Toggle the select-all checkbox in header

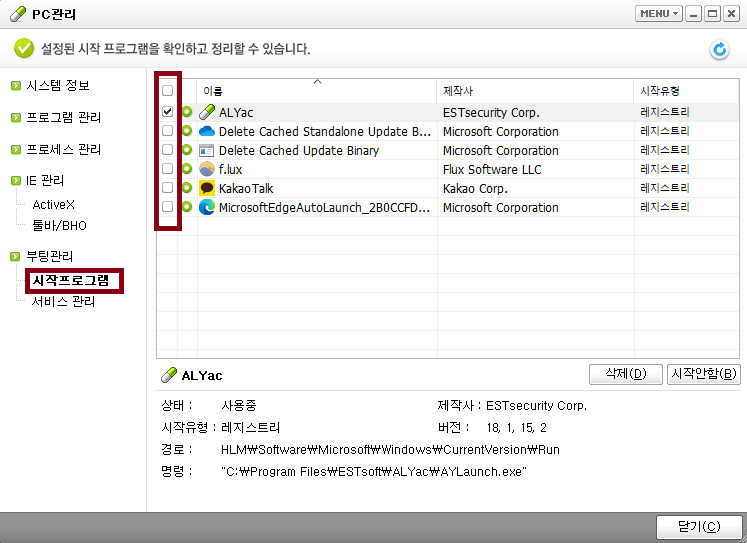[167, 90]
